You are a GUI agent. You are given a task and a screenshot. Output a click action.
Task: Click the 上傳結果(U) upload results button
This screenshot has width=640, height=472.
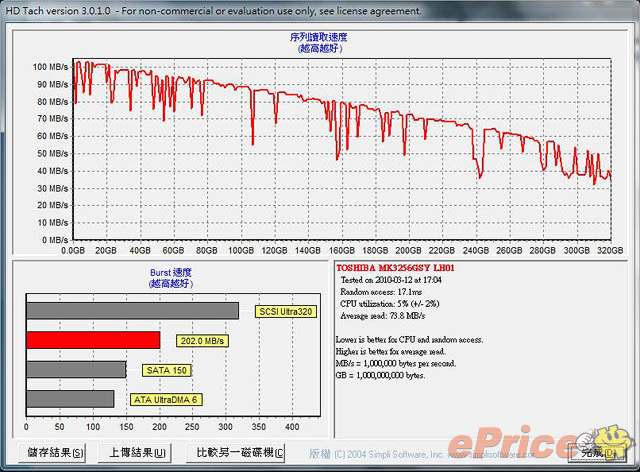135,453
